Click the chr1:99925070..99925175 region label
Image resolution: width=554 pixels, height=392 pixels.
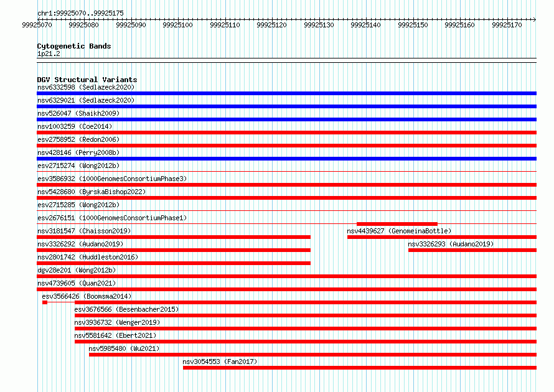point(80,14)
